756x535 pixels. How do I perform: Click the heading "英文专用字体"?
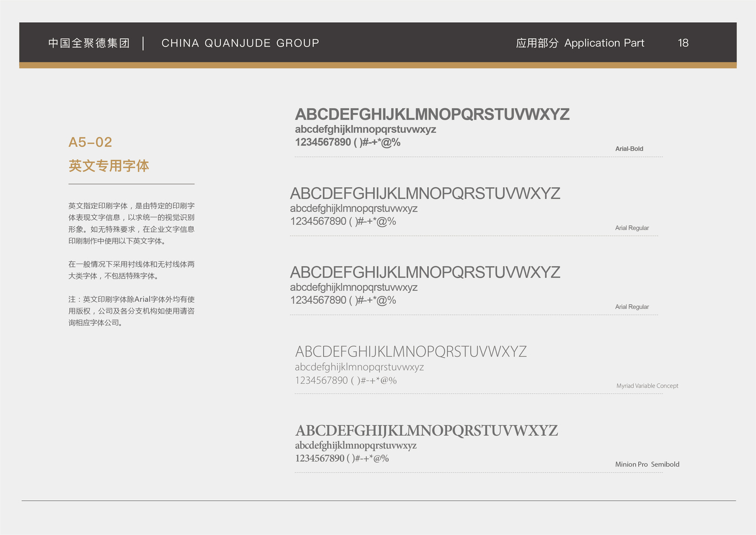click(x=108, y=166)
